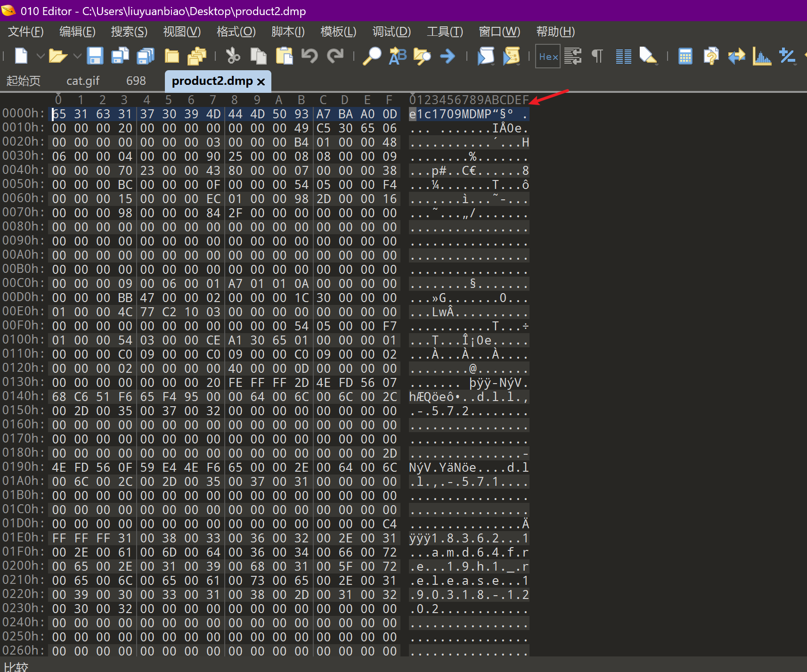Toggle word wrap in toolbar

click(573, 56)
